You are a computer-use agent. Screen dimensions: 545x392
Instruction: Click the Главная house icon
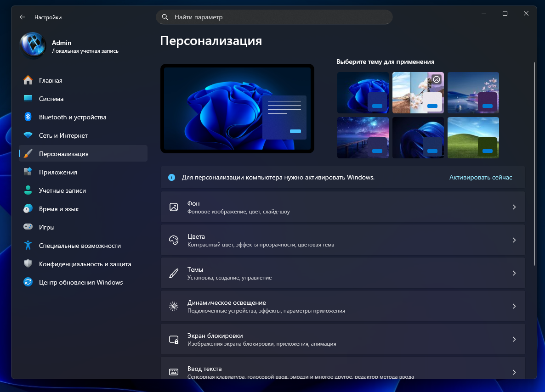tap(28, 80)
